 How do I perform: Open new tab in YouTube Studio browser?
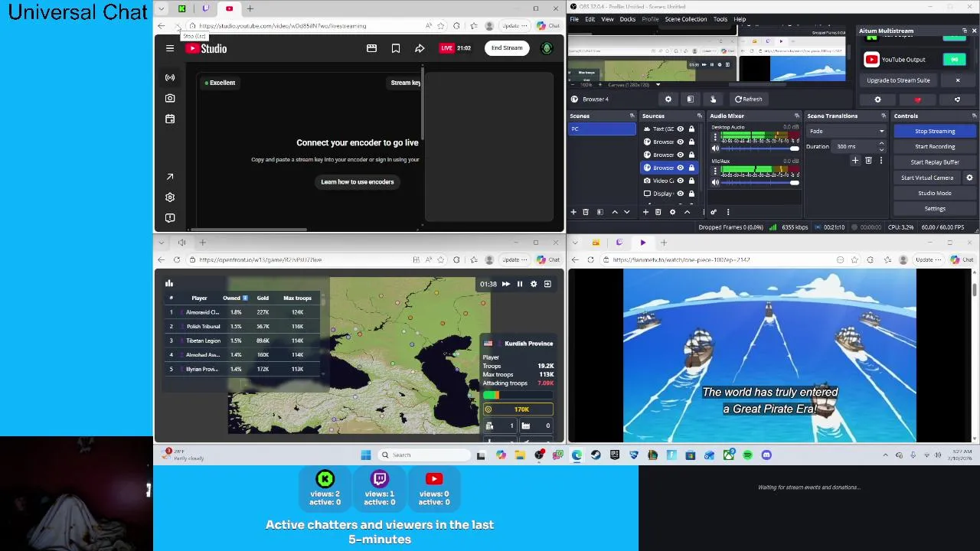[250, 8]
